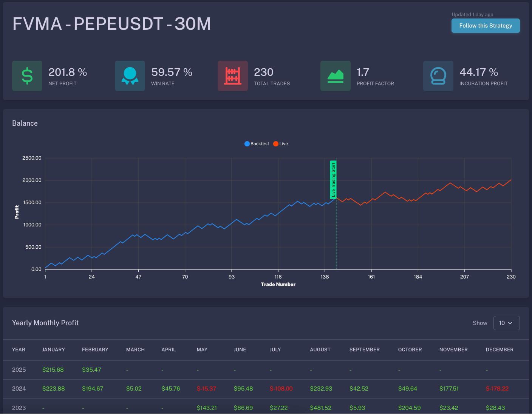The image size is (532, 414).
Task: Click the DECEMBER column header
Action: click(x=500, y=350)
